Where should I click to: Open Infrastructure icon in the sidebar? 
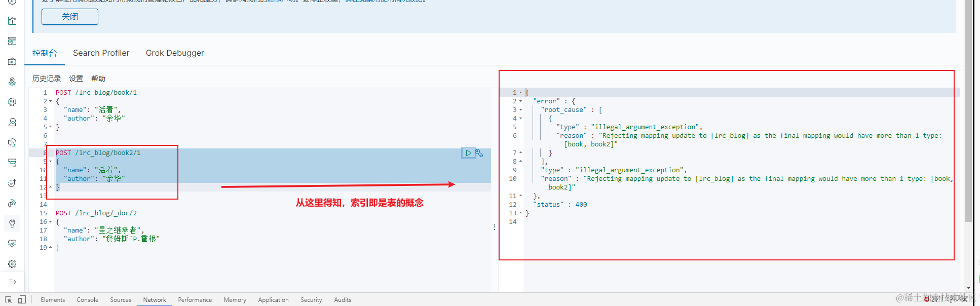[x=12, y=122]
